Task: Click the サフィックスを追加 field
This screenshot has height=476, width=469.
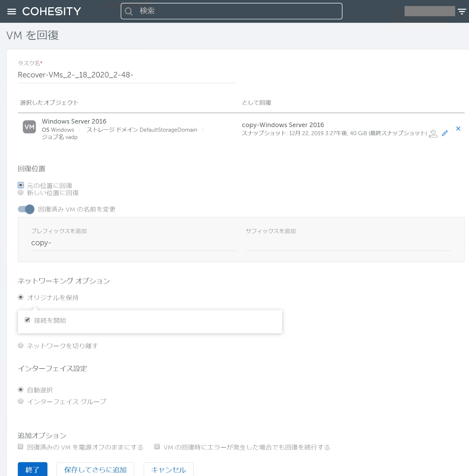Action: (x=348, y=243)
